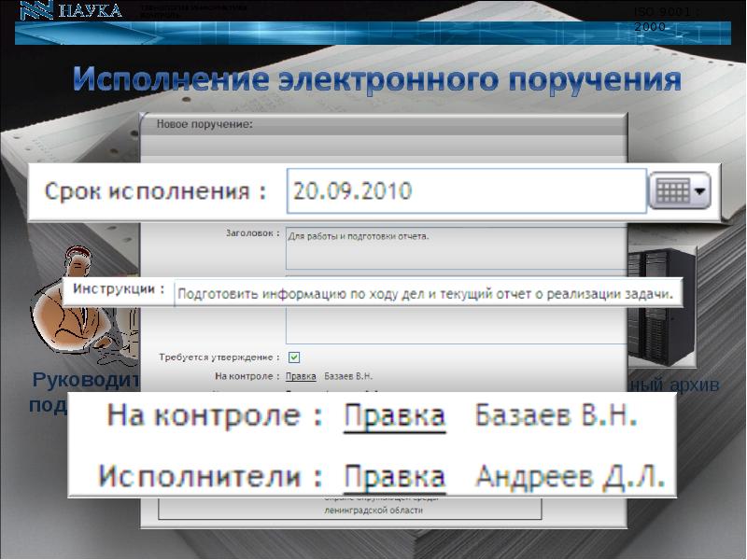Screen dimensions: 747x560
Task: Click the Инструкции text field
Action: [428, 294]
